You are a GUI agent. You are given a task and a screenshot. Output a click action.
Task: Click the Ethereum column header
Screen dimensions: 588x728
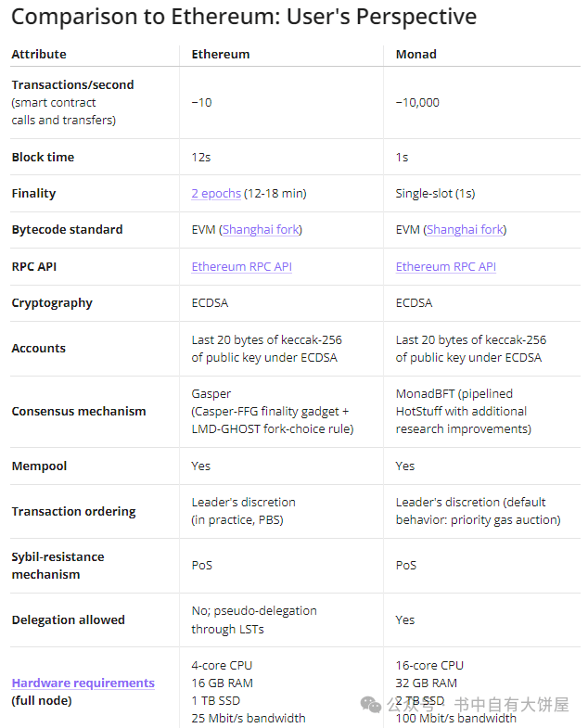(221, 55)
